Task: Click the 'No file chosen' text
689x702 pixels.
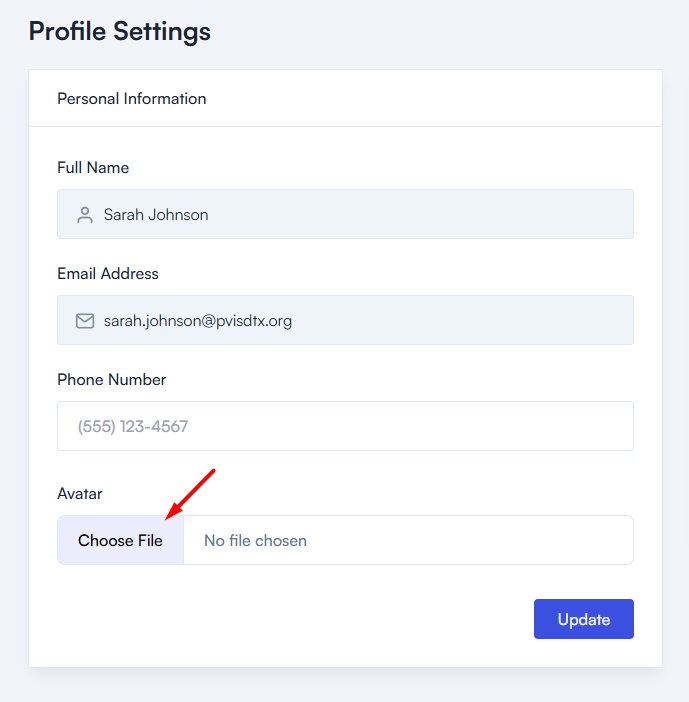Action: (255, 541)
